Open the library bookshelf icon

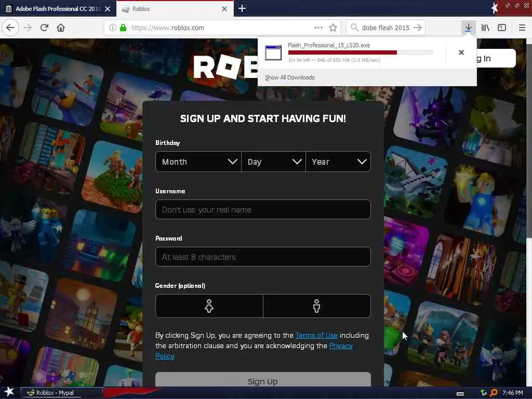coord(485,28)
